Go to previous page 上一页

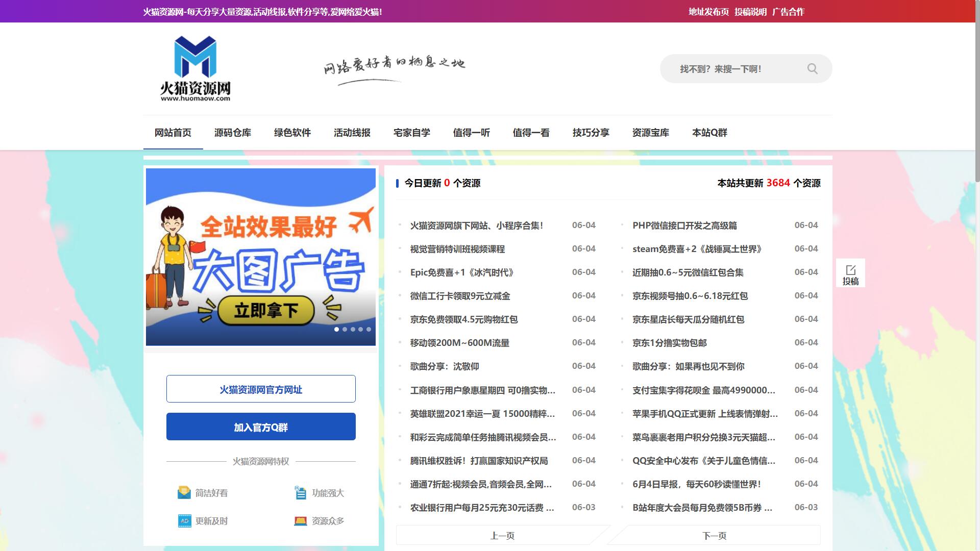(x=502, y=536)
